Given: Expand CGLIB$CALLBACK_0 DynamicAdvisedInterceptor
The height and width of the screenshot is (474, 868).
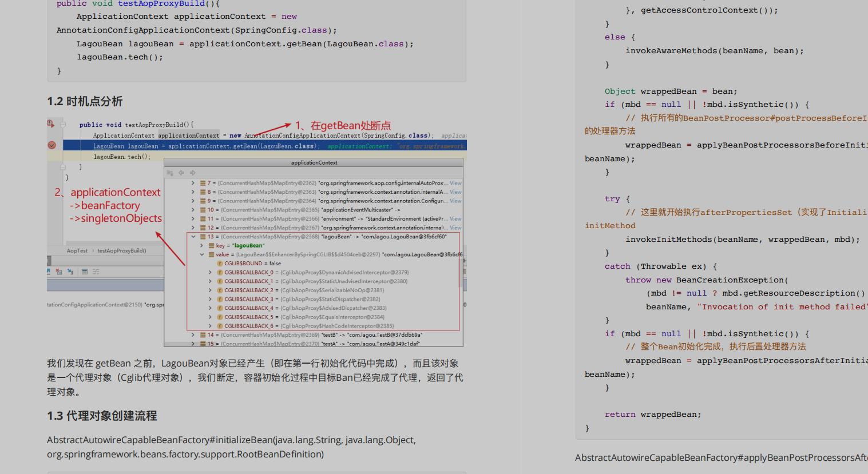Looking at the screenshot, I should [211, 272].
